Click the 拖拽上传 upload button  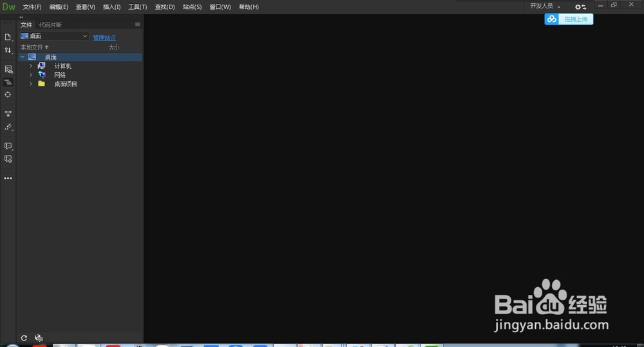pyautogui.click(x=576, y=19)
